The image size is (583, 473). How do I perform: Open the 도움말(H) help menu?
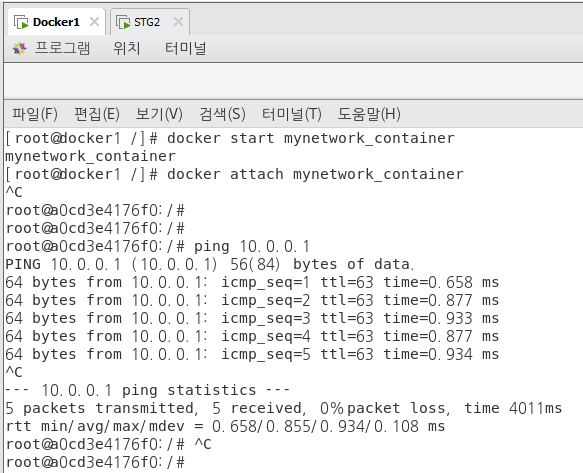369,114
